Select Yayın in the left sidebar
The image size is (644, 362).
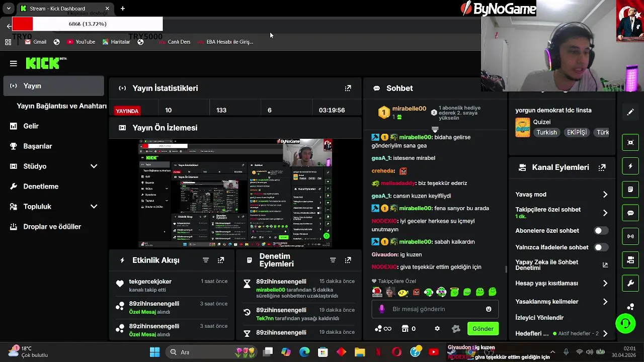point(53,86)
